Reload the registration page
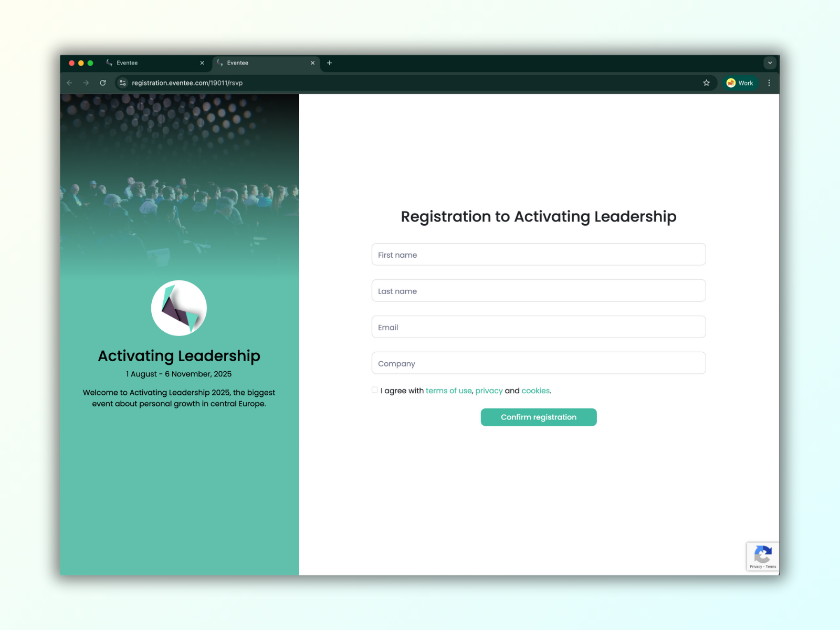The width and height of the screenshot is (840, 630). pos(103,83)
